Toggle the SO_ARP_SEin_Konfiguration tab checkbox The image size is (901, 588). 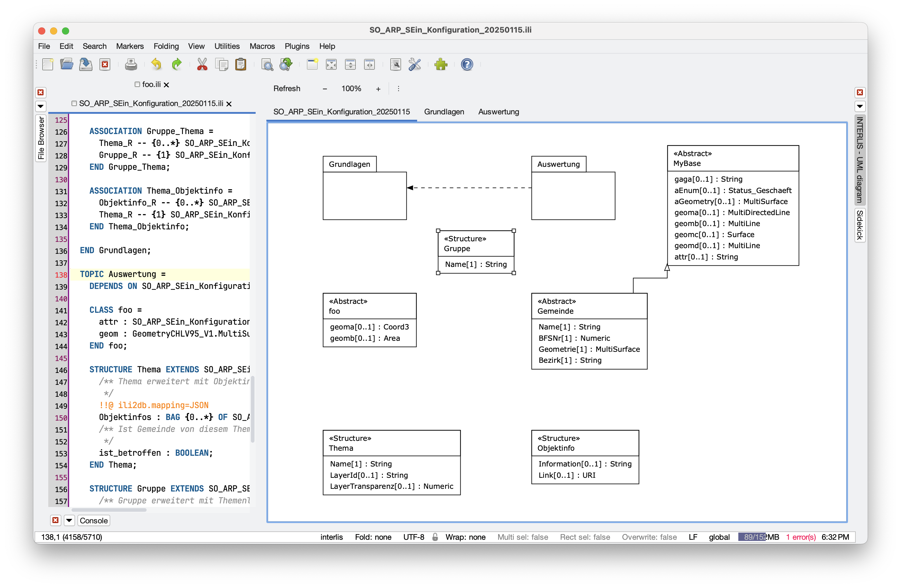point(74,103)
